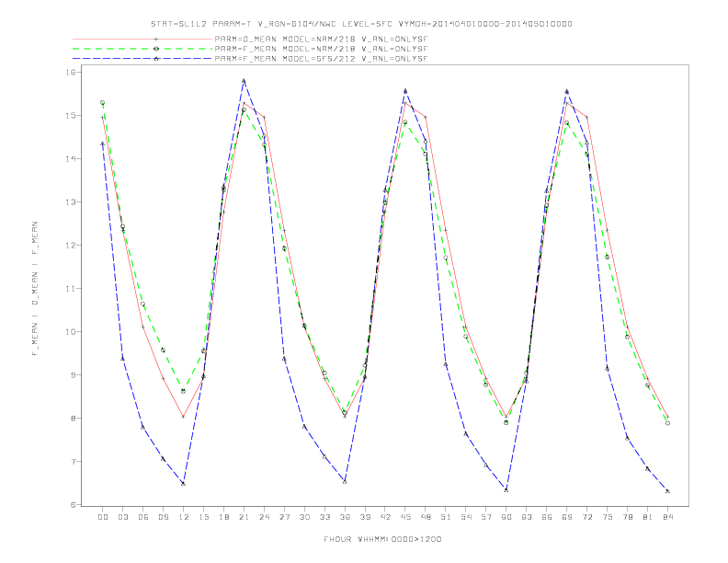Viewport: 728px width, 563px height.
Task: Click y-axis tick label 10
Action: tap(71, 332)
